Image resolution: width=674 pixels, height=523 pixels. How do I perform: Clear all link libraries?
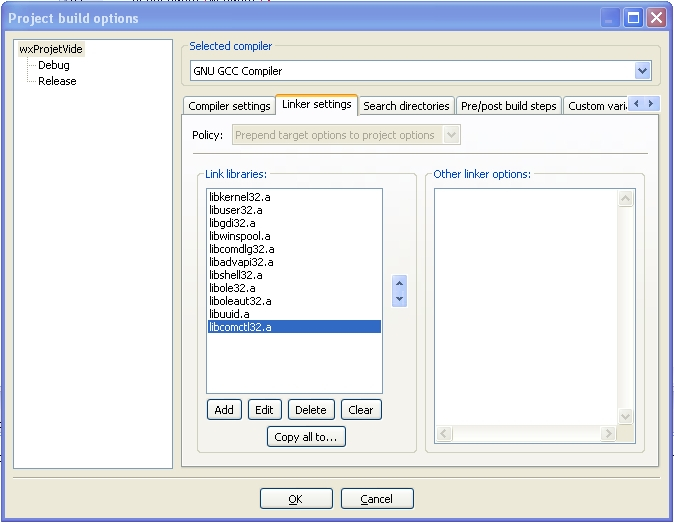361,410
